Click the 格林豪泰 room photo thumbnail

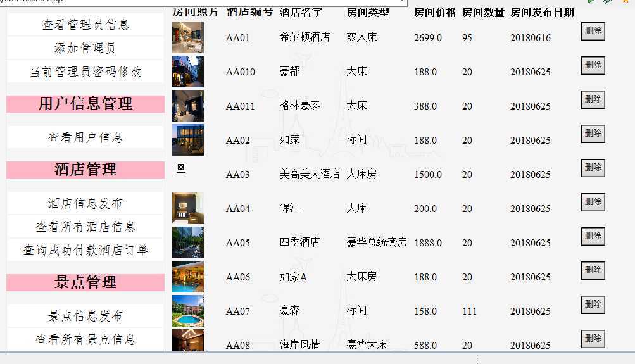click(x=188, y=106)
